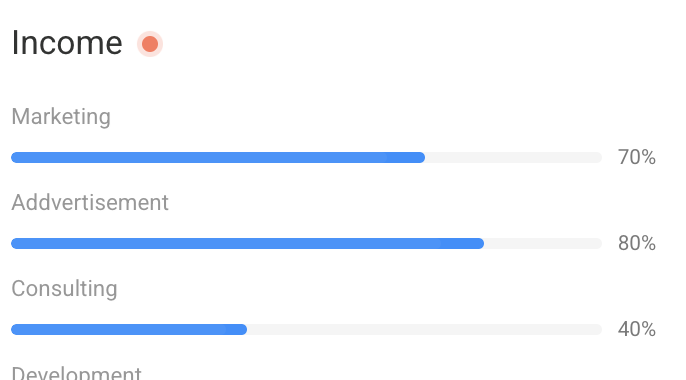
Task: Click the blue filled part of Consulting bar
Action: click(x=129, y=329)
